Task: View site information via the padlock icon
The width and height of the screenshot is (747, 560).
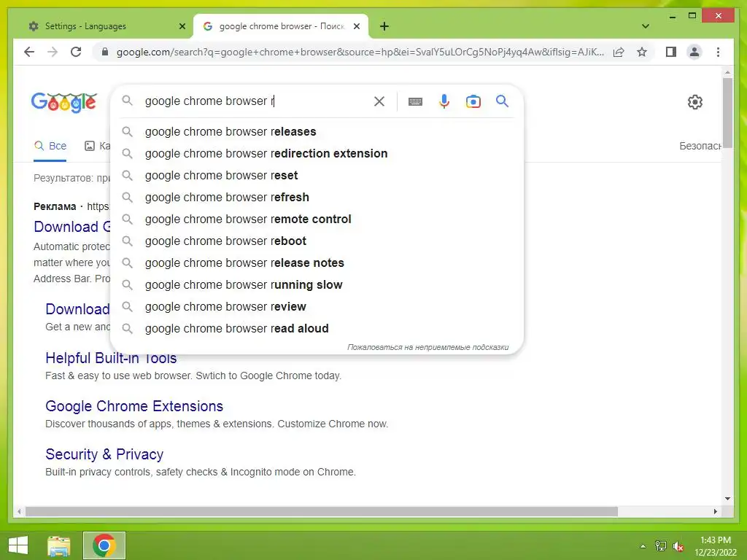Action: [105, 52]
